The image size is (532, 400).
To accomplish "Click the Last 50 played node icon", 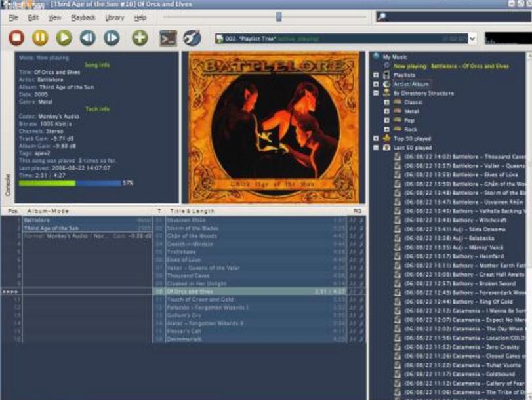I will (x=387, y=148).
